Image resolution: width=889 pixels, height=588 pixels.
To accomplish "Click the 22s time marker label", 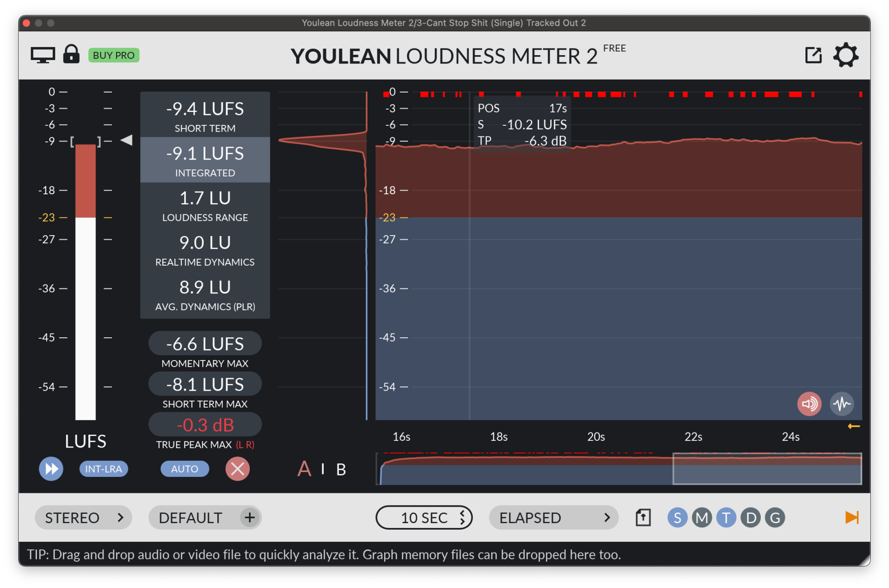I will [693, 437].
